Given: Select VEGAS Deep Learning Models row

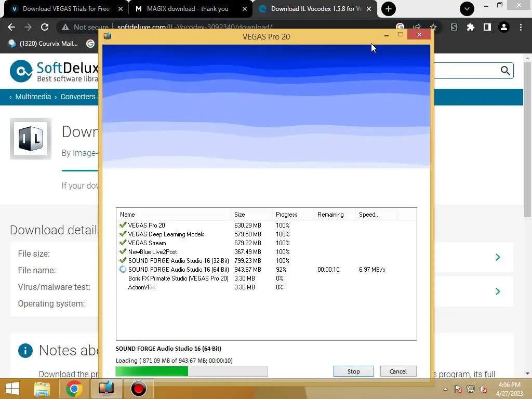Looking at the screenshot, I should 267,234.
